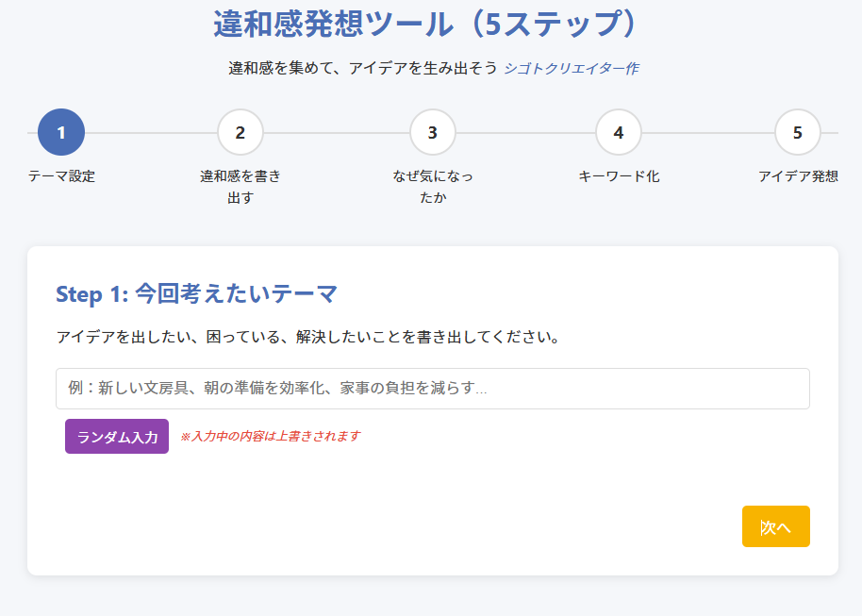This screenshot has width=862, height=616.
Task: Click the Step 1: 今回考えたいテーマ heading
Action: 196,294
